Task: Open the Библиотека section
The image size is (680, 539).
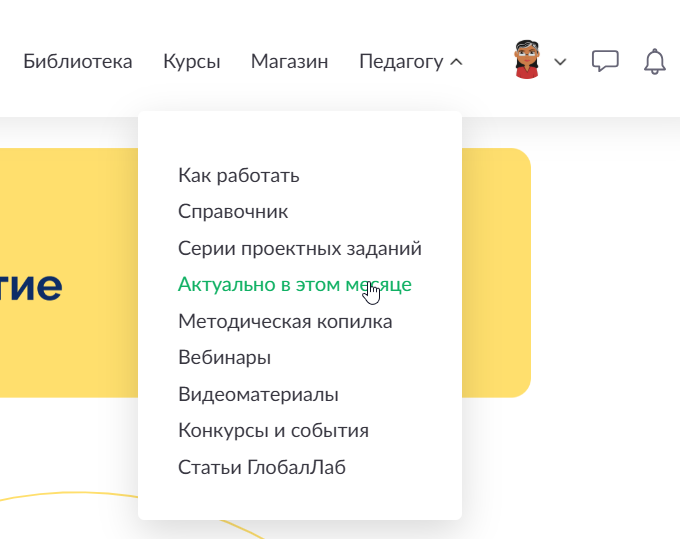Action: [x=78, y=61]
